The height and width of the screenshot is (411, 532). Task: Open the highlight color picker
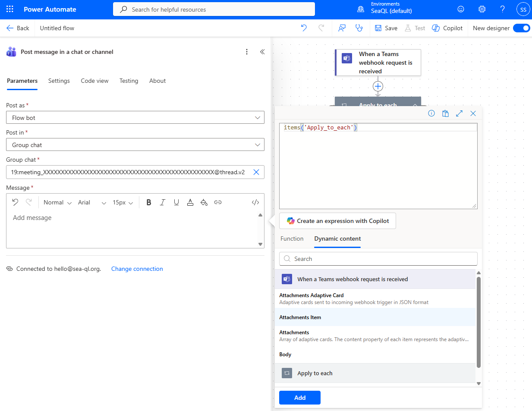coord(204,202)
